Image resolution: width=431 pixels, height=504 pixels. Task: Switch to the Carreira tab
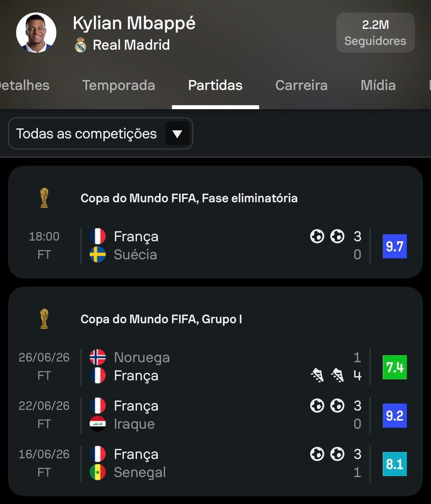301,85
